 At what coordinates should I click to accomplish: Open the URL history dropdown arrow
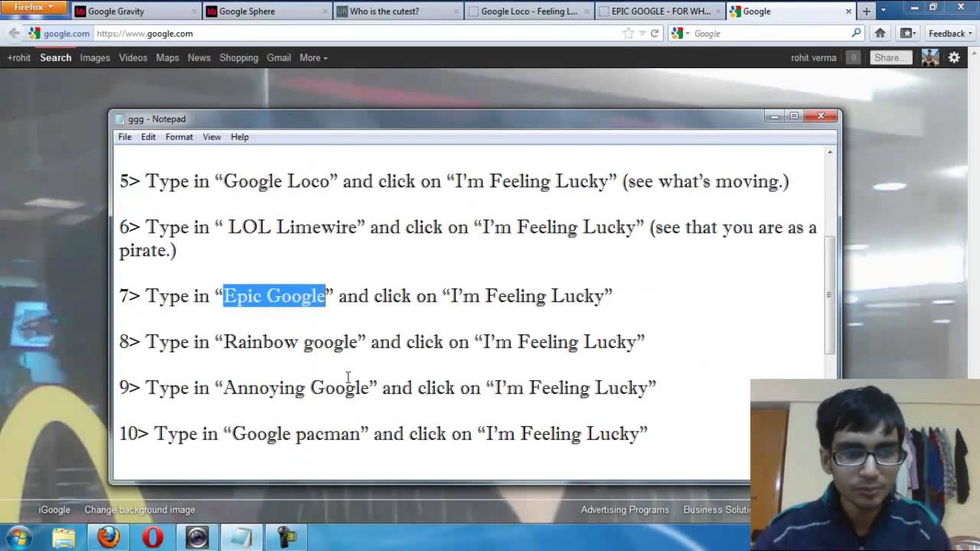click(x=642, y=33)
